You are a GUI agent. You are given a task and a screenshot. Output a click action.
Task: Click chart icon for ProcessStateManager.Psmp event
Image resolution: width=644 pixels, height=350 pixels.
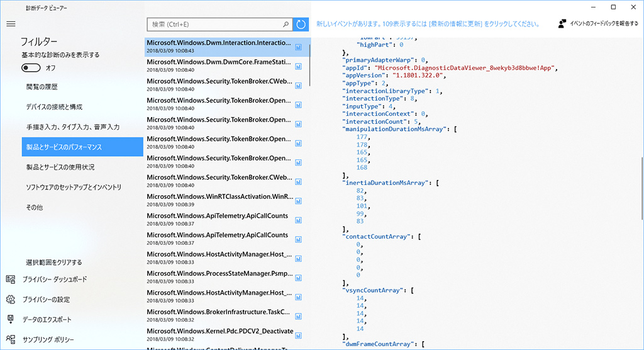coord(299,278)
